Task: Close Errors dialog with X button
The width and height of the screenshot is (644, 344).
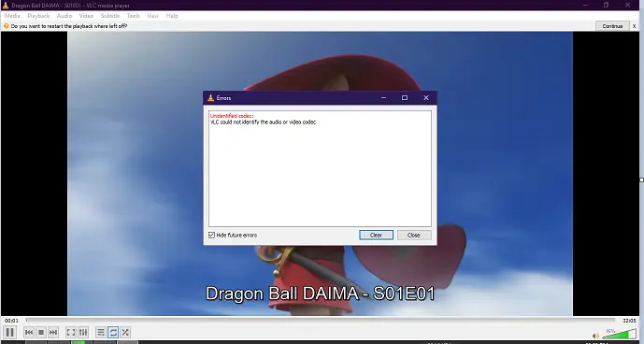Action: 426,98
